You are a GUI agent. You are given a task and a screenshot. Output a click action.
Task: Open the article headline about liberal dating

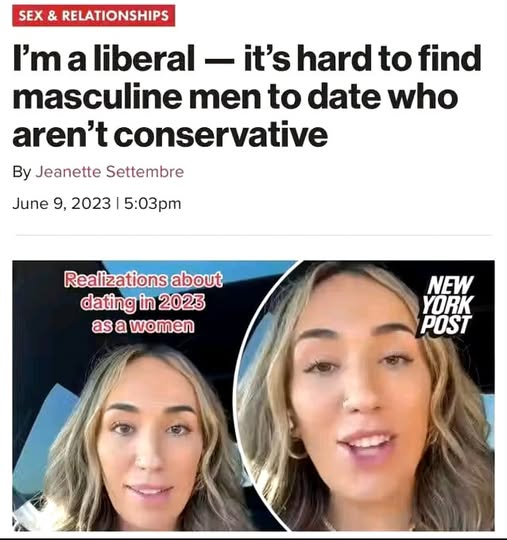246,96
